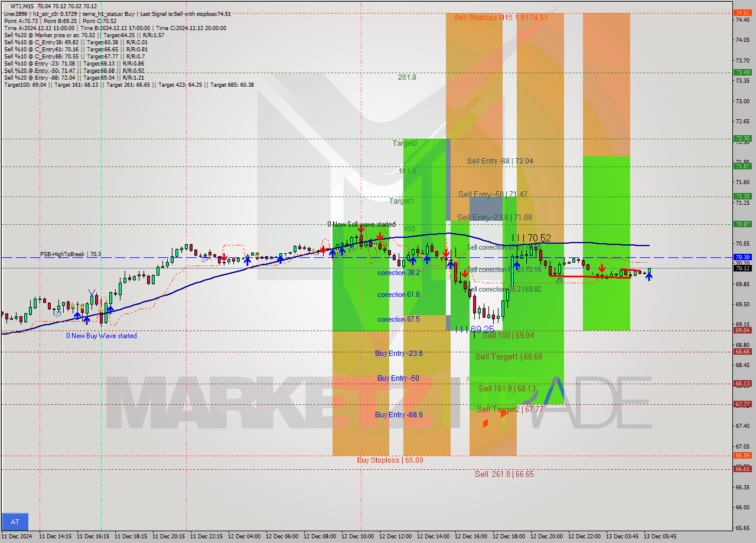Click the Buy Entry -23.6 label

[399, 354]
